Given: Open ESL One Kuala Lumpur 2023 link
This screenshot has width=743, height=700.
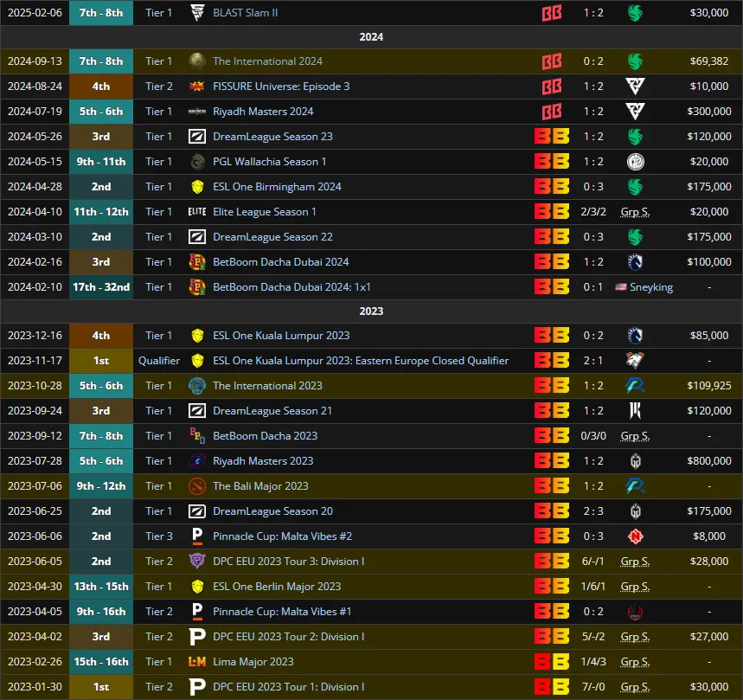Looking at the screenshot, I should point(281,336).
